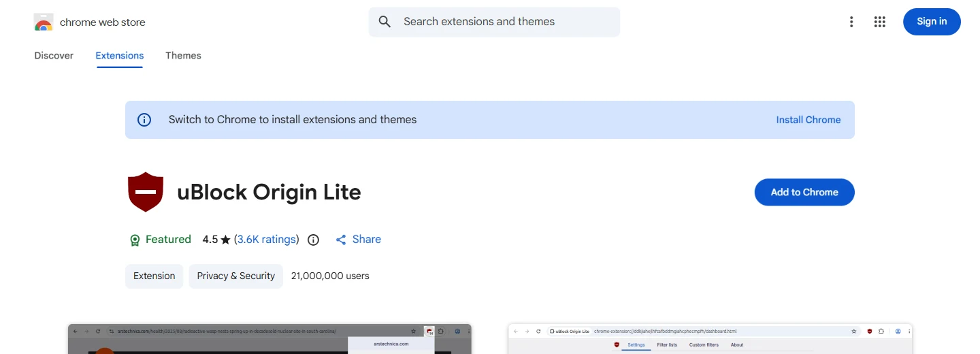Viewport: 980px width, 354px height.
Task: Click Sign in button
Action: tap(932, 22)
